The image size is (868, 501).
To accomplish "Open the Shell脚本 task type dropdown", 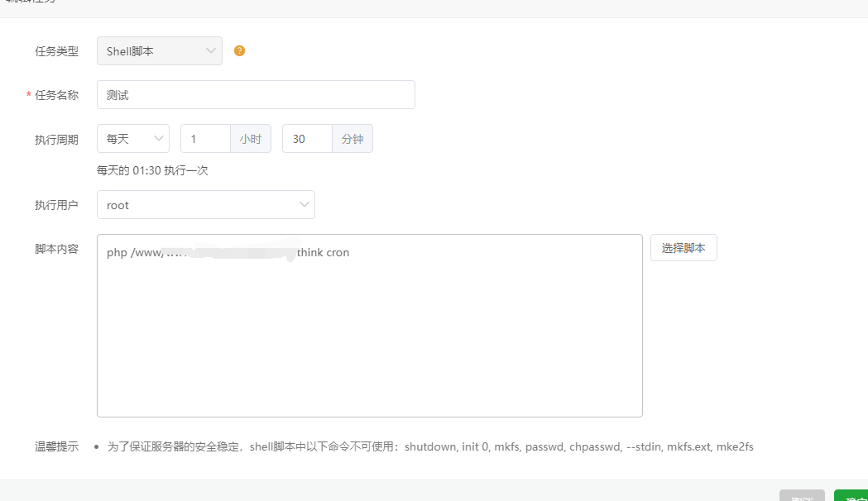I will pos(160,51).
